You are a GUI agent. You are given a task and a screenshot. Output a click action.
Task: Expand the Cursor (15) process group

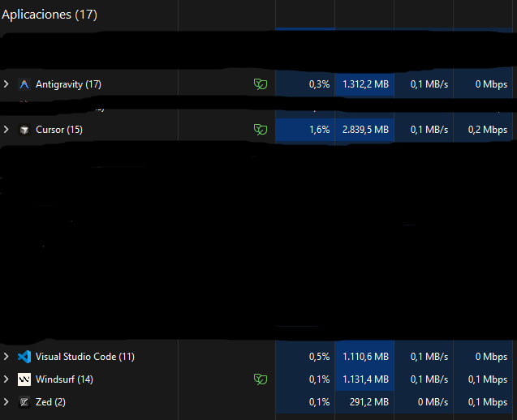(6, 130)
